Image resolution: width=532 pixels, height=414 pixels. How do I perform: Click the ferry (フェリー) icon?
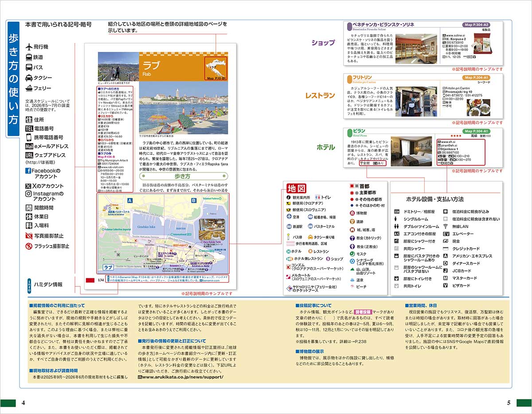[x=30, y=88]
